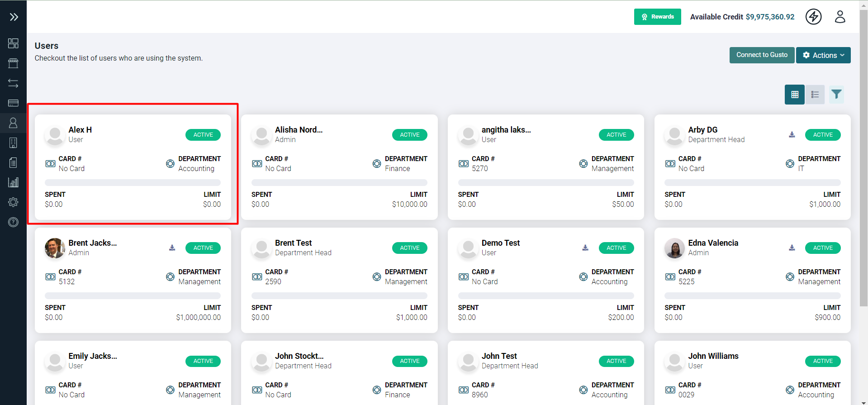Open the filter funnel icon

pos(836,95)
